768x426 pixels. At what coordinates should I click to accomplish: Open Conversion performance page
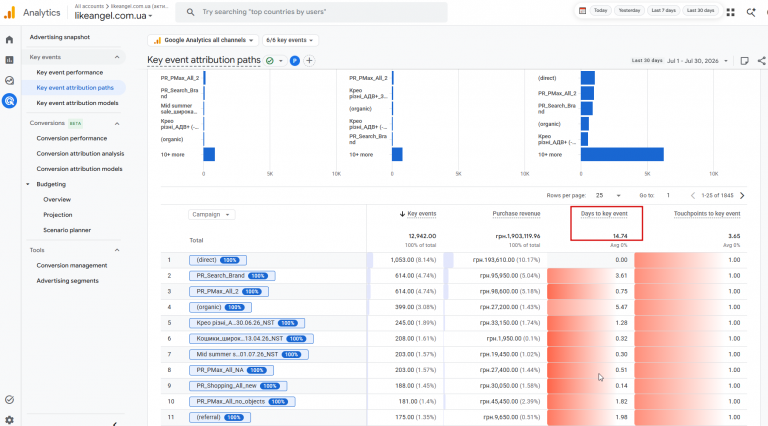[x=72, y=138]
